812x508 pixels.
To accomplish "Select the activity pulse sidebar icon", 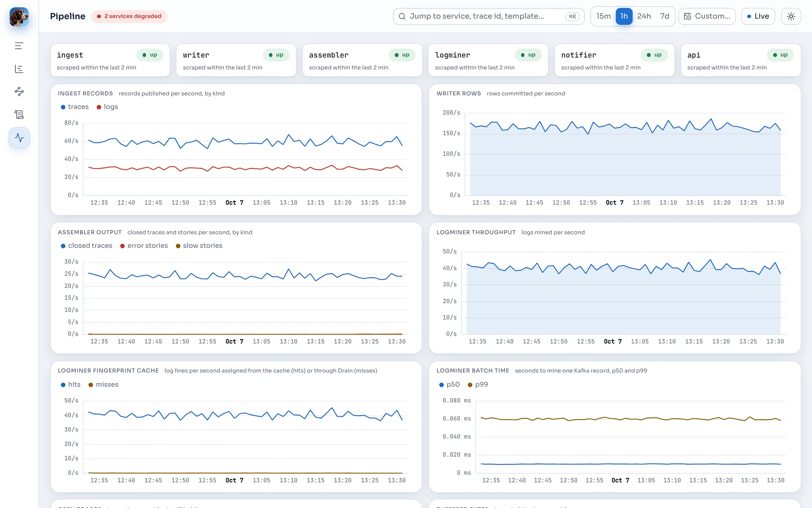I will (19, 138).
